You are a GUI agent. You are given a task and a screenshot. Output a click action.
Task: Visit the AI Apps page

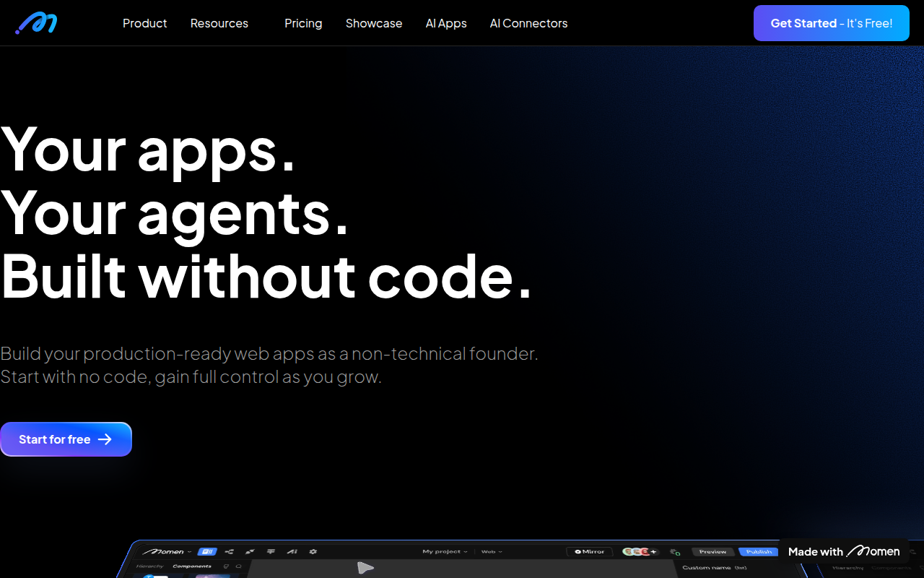coord(446,23)
